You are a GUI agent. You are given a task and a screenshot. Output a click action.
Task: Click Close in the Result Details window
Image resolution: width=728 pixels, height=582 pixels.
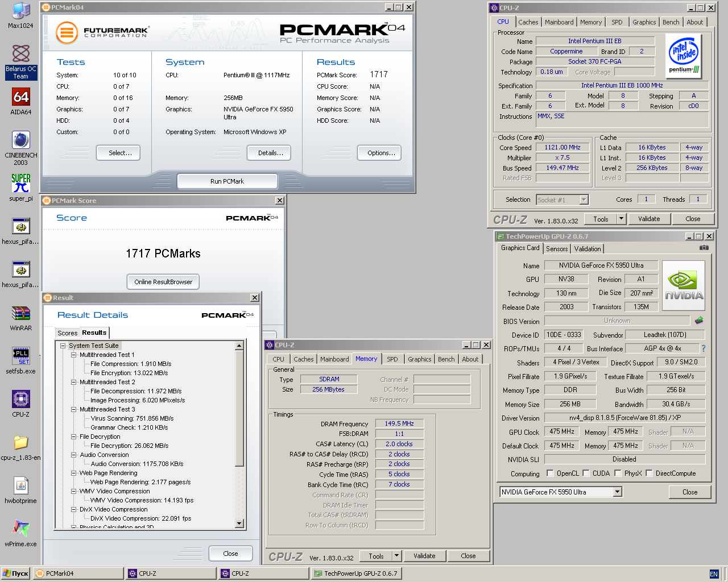coord(230,554)
